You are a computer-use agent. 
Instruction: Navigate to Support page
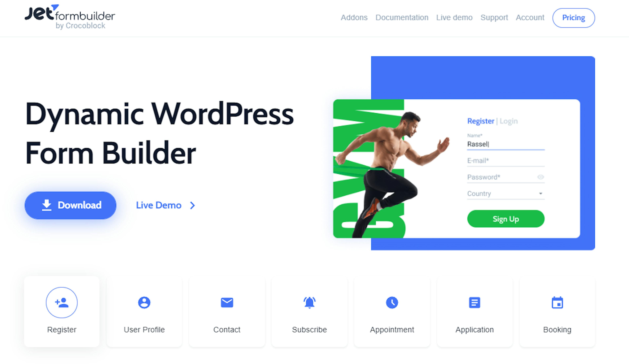(494, 17)
